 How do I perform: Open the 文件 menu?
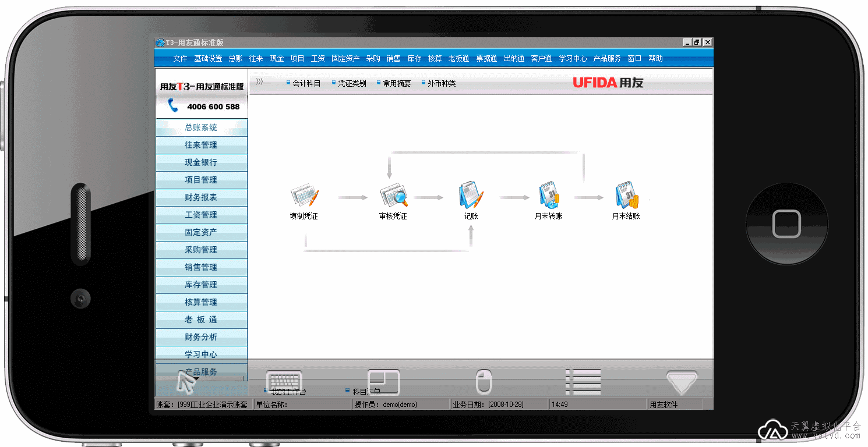(x=180, y=58)
